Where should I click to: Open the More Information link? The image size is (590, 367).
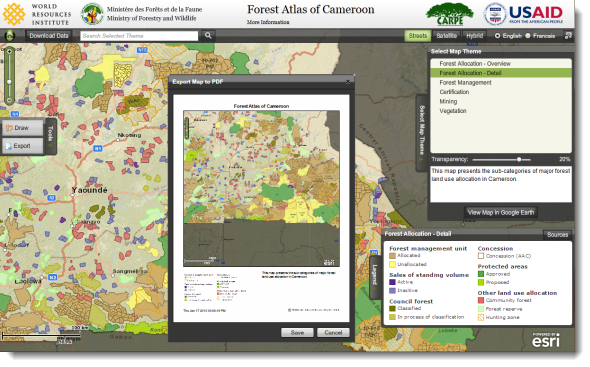pyautogui.click(x=268, y=22)
